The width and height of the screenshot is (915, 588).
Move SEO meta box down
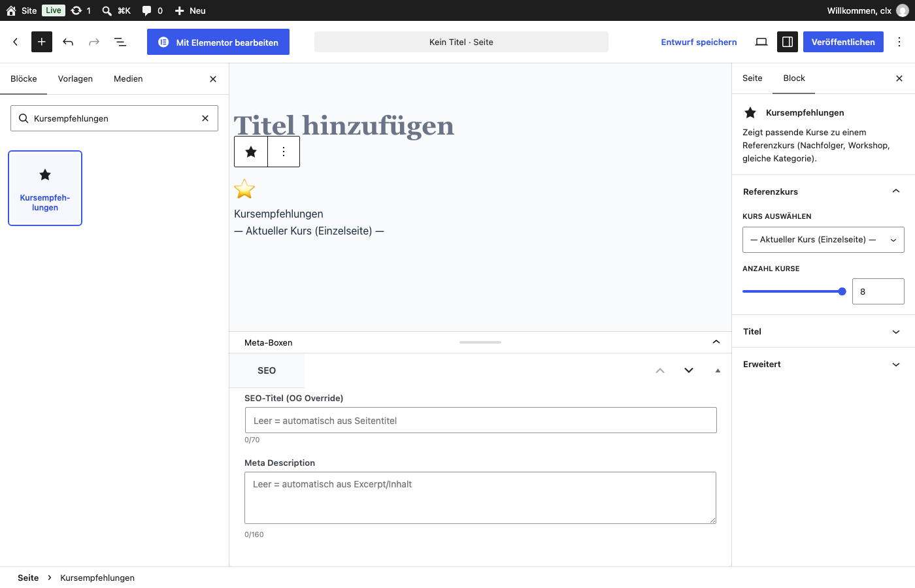tap(689, 370)
